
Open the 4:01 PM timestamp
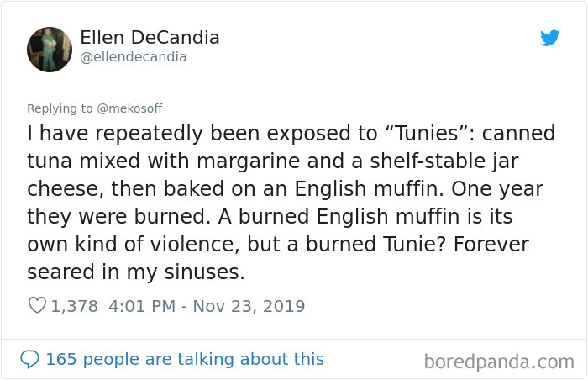point(142,306)
